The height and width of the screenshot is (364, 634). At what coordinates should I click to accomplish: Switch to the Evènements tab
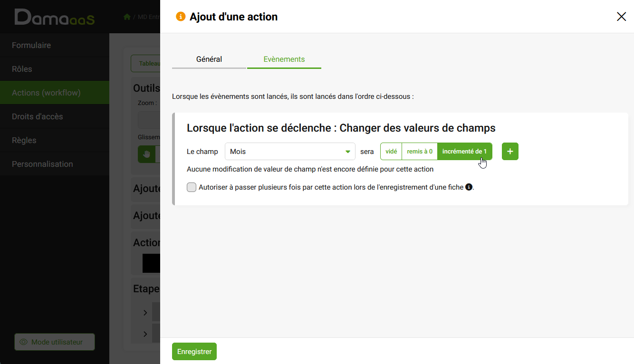point(284,59)
